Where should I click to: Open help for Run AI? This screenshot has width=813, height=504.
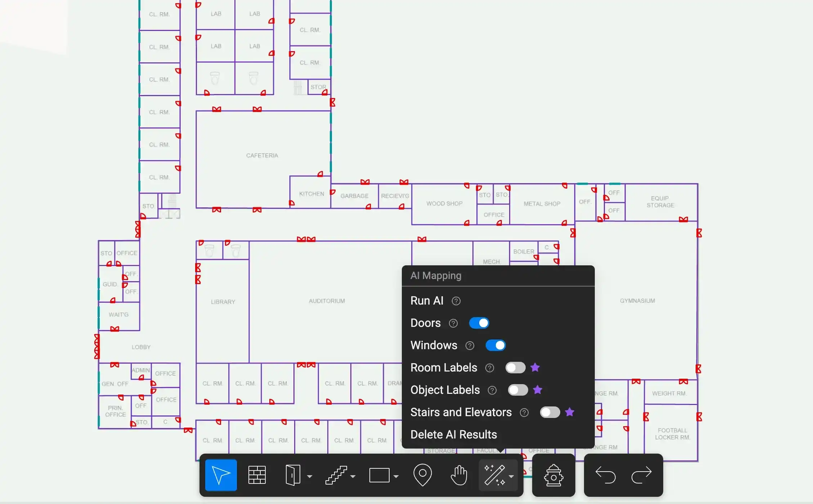456,301
